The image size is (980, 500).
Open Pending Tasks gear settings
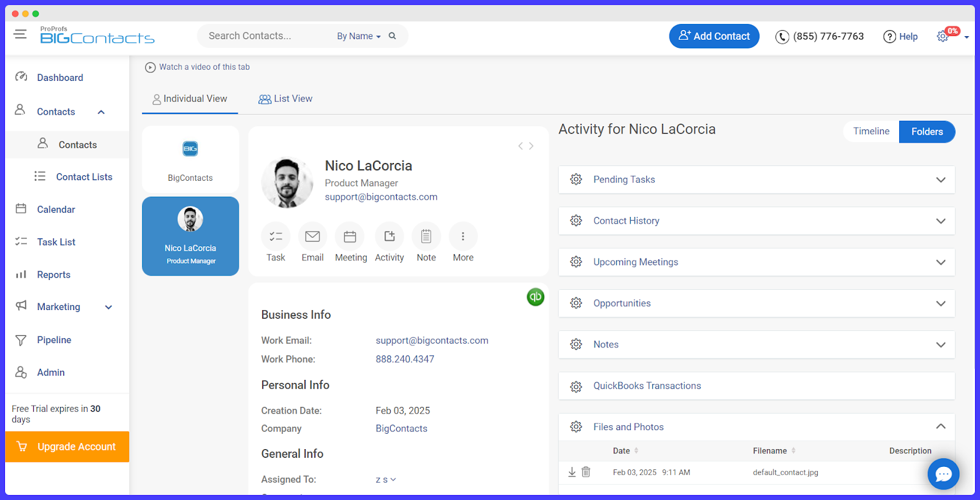tap(576, 180)
